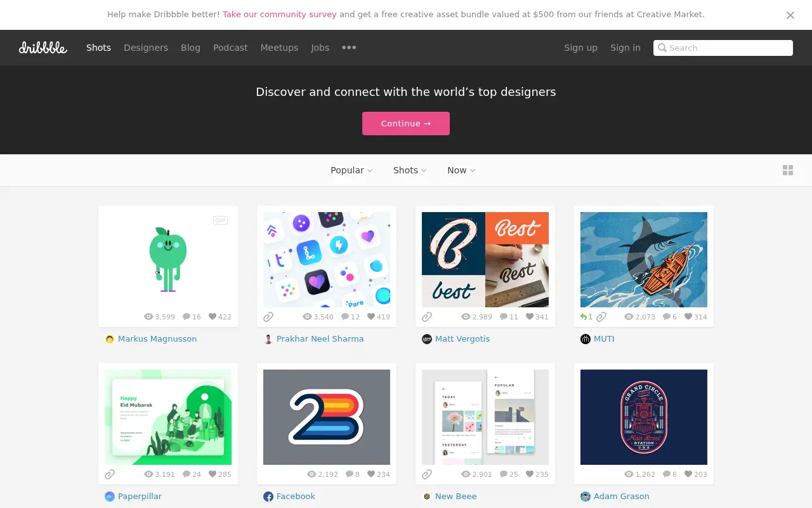Expand the Popular sort dropdown
This screenshot has height=508, width=812.
point(351,170)
